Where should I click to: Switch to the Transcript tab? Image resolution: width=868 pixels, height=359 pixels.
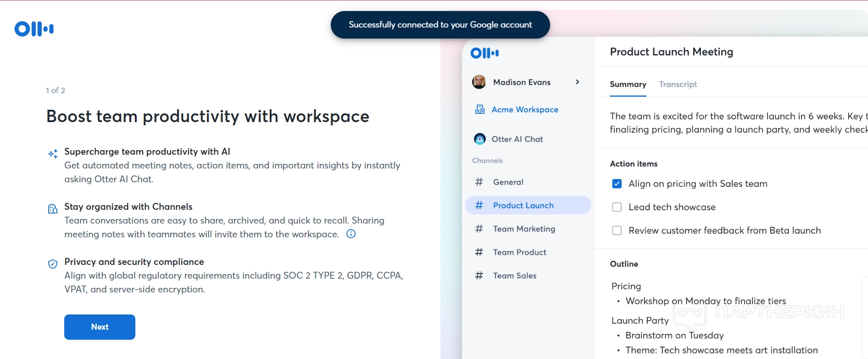tap(678, 84)
